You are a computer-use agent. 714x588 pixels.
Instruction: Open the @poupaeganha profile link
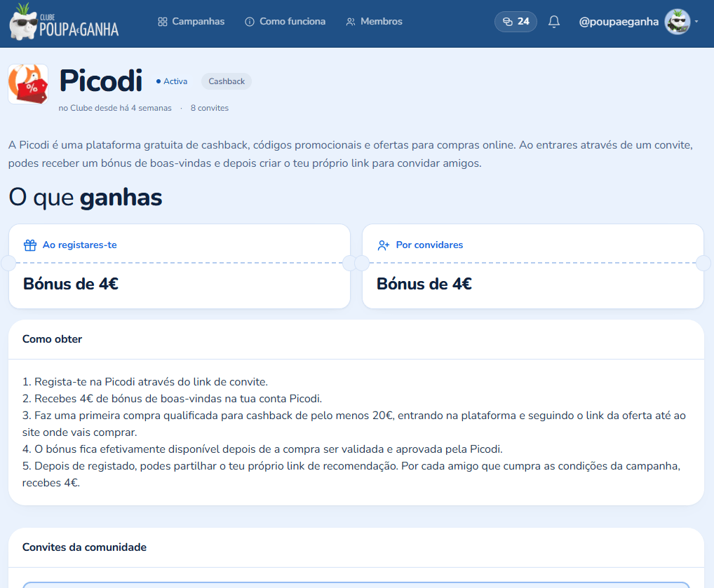[619, 22]
